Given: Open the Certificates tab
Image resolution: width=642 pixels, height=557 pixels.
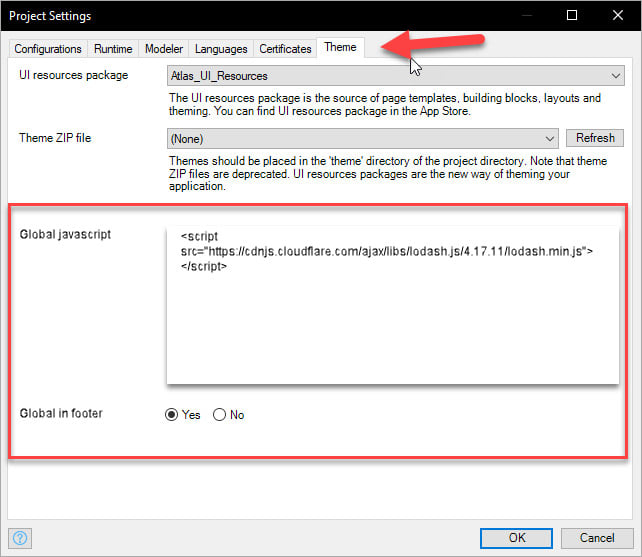Looking at the screenshot, I should point(285,49).
